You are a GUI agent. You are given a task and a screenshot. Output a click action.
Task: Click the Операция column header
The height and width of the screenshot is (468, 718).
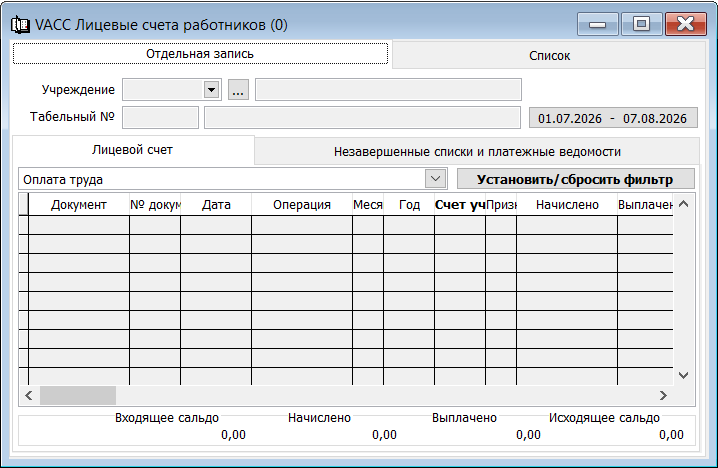(x=302, y=205)
